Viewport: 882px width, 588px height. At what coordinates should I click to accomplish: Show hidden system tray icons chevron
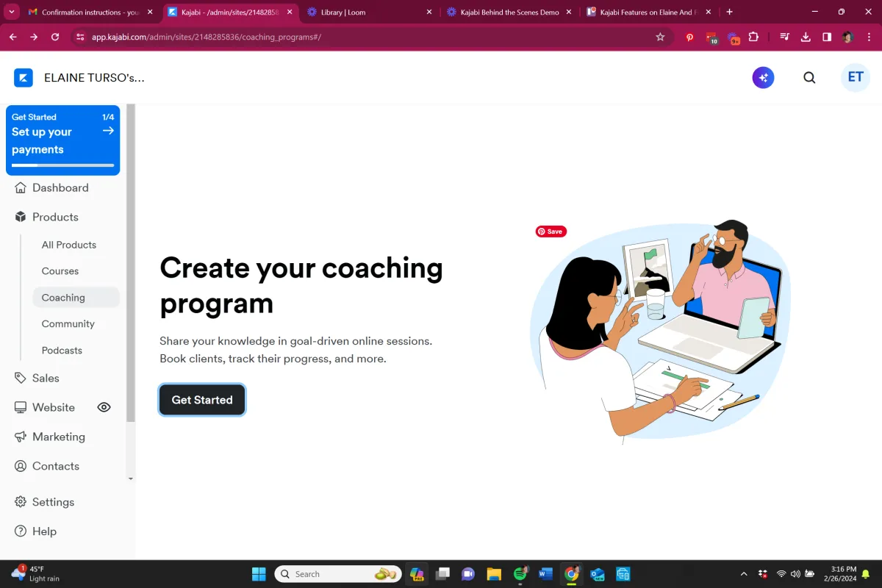pos(744,574)
